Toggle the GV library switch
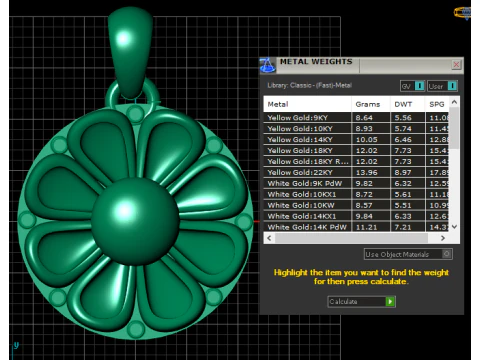The image size is (480, 360). 412,86
